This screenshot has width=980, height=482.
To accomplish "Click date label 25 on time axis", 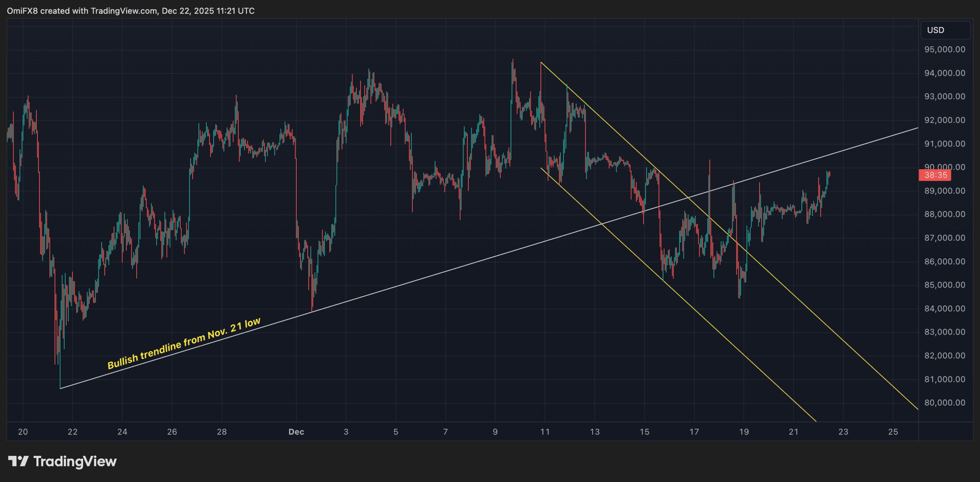I will click(893, 432).
